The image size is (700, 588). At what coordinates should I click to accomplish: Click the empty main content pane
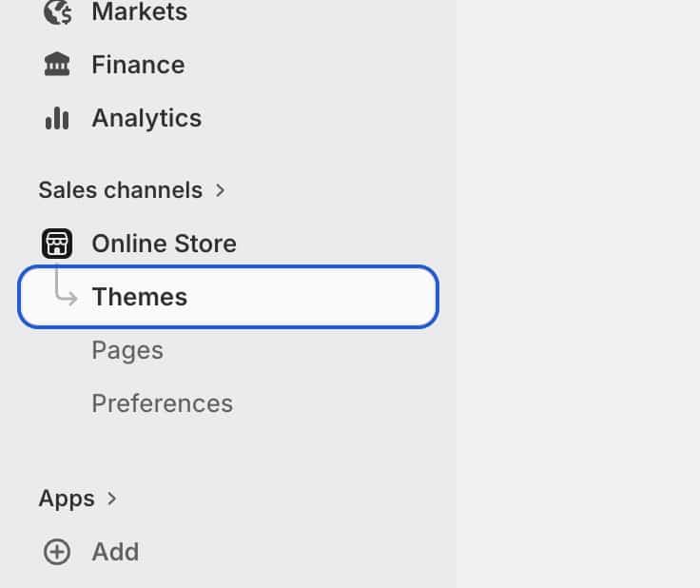578,285
